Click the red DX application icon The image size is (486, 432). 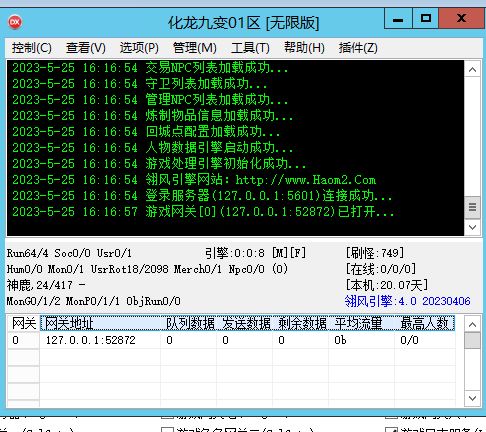coord(15,22)
